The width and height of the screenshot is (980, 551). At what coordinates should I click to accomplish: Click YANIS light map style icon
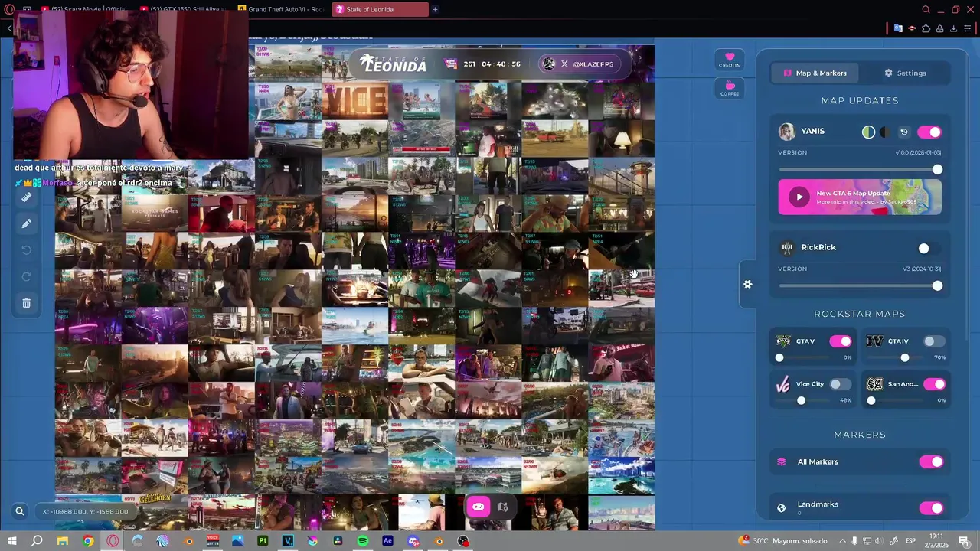point(867,132)
